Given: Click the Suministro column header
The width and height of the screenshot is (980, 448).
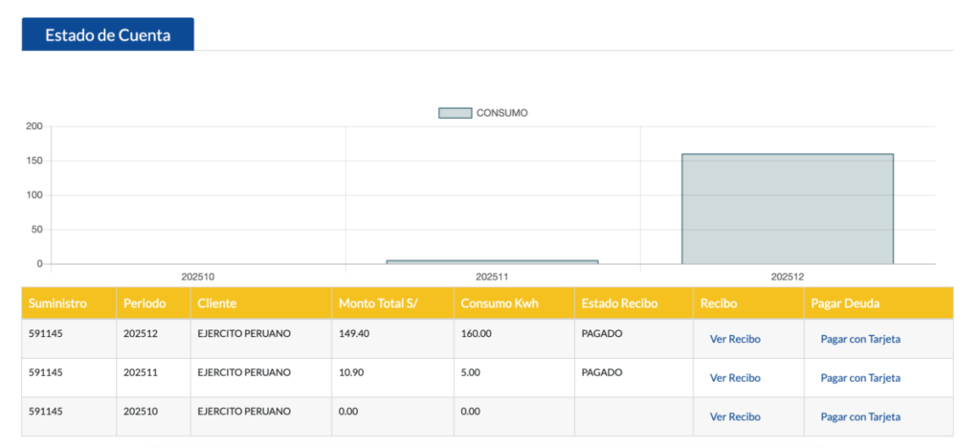Looking at the screenshot, I should [57, 303].
